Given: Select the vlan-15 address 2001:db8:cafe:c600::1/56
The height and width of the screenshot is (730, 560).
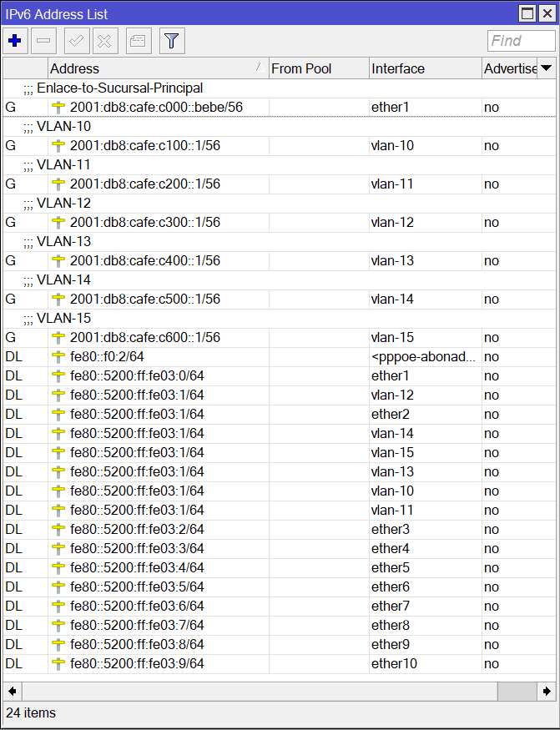Looking at the screenshot, I should [145, 338].
